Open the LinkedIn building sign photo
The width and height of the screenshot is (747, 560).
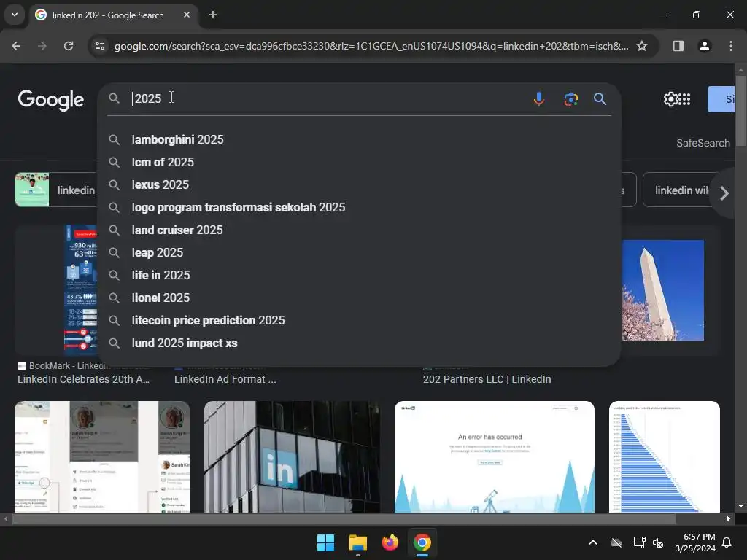[x=292, y=456]
